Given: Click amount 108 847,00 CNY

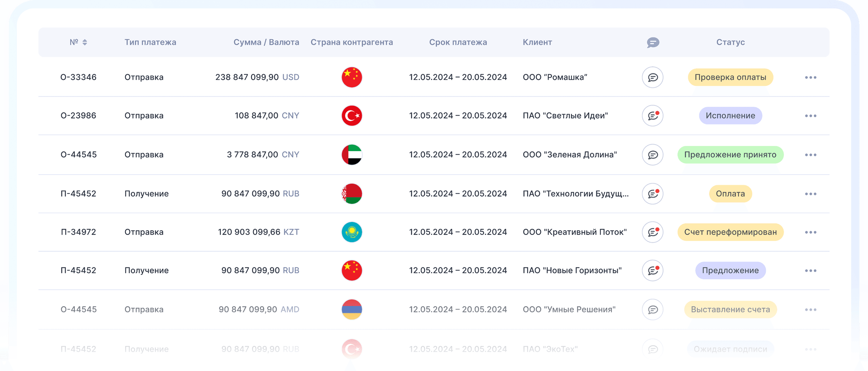Looking at the screenshot, I should click(x=267, y=116).
